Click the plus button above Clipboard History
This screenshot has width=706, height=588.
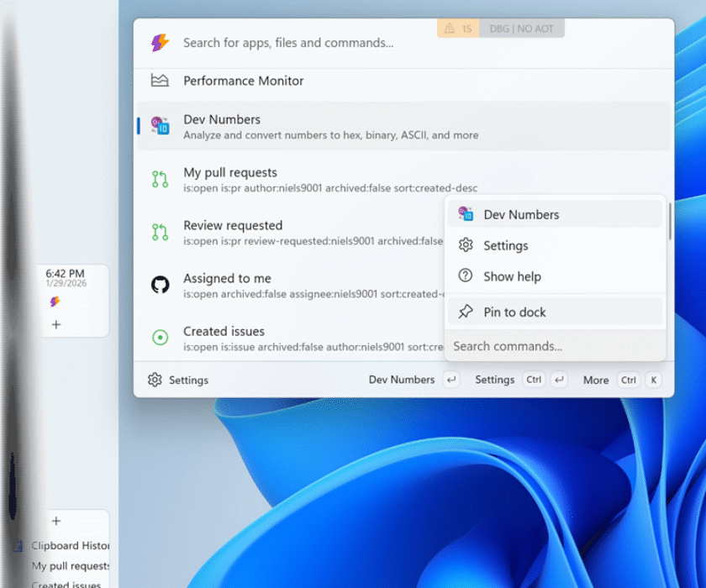pos(56,521)
